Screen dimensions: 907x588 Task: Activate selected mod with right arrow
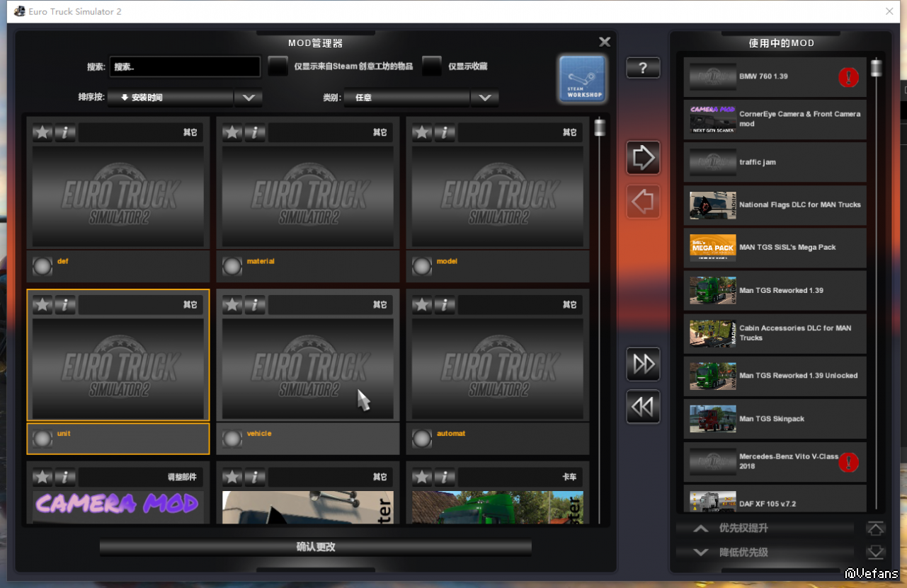pos(643,158)
